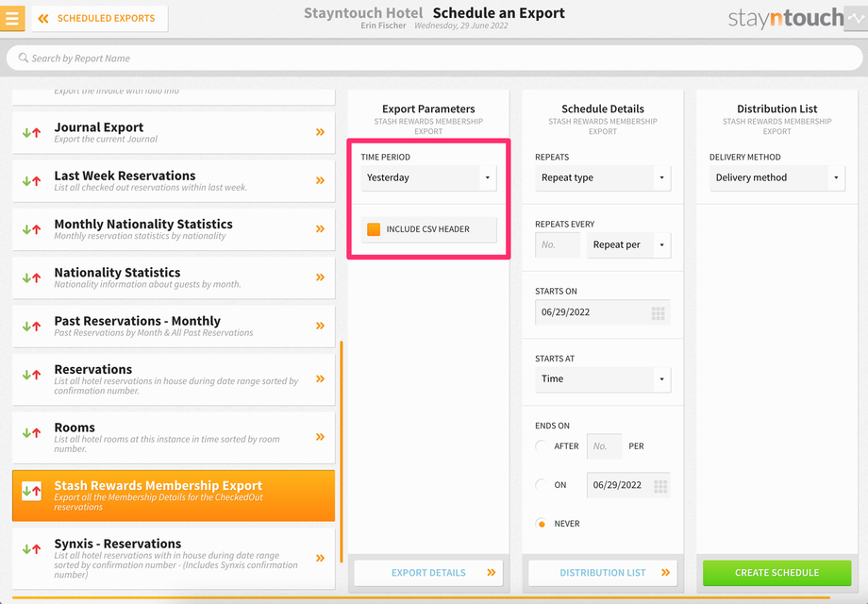Open Monthly Nationality Statistics via double chevron
The height and width of the screenshot is (604, 868).
coord(320,228)
